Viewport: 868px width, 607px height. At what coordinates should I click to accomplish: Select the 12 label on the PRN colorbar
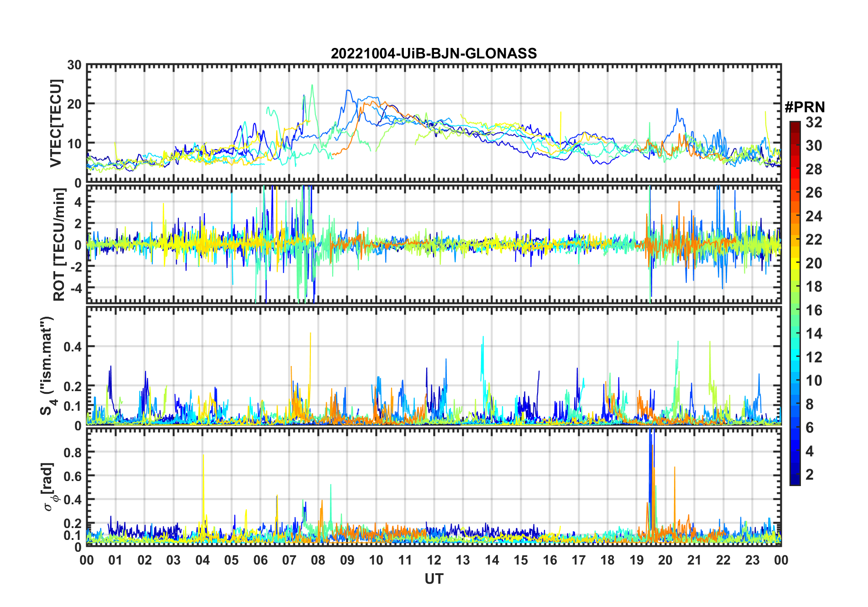(x=814, y=357)
